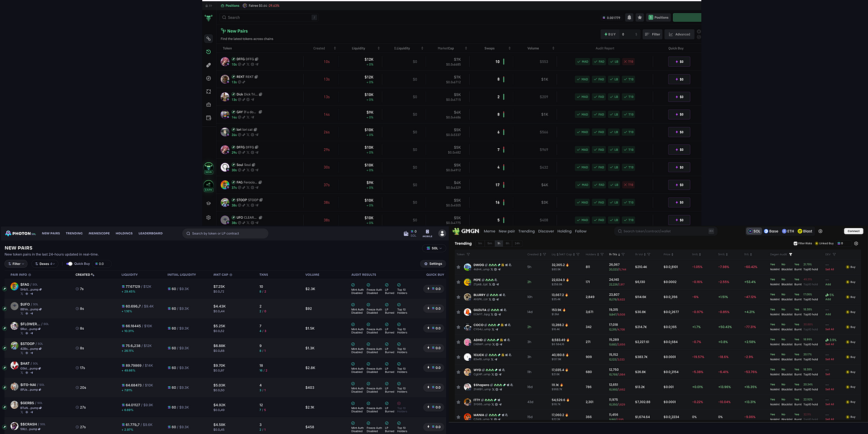Click Advanced button in top panel

tap(679, 34)
